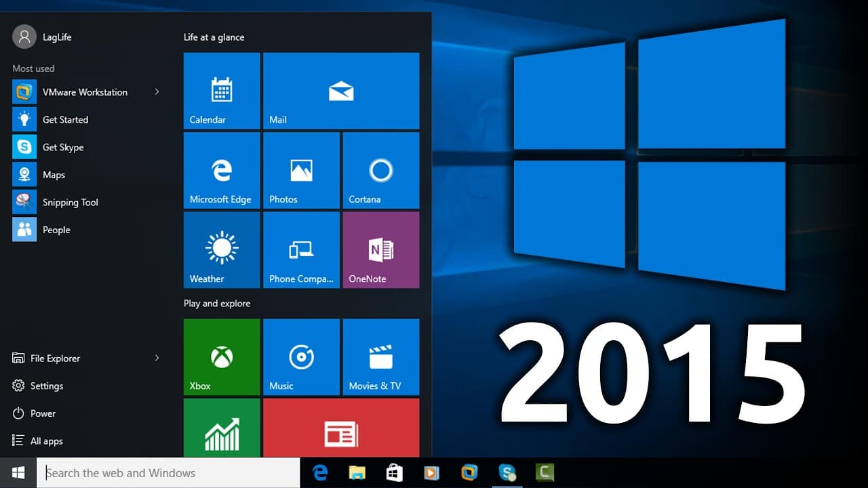Expand the File Explorer jump list arrow

[157, 358]
